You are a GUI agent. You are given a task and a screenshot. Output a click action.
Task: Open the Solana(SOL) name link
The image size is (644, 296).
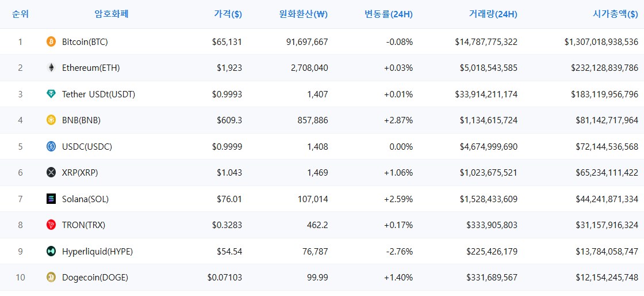[x=86, y=199]
